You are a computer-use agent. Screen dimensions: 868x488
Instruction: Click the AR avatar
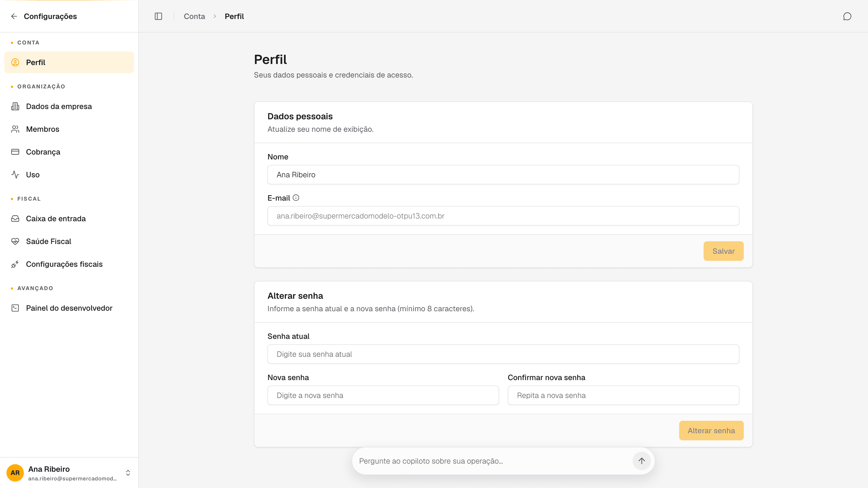(x=15, y=473)
